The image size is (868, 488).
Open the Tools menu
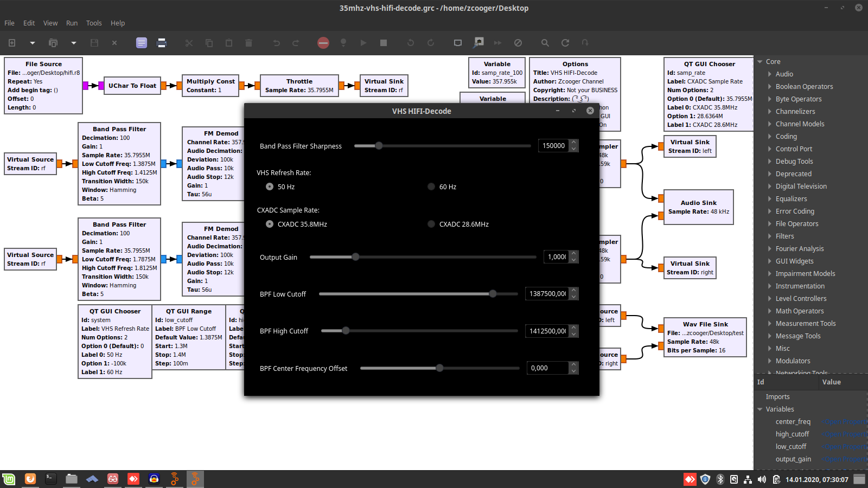(x=94, y=23)
